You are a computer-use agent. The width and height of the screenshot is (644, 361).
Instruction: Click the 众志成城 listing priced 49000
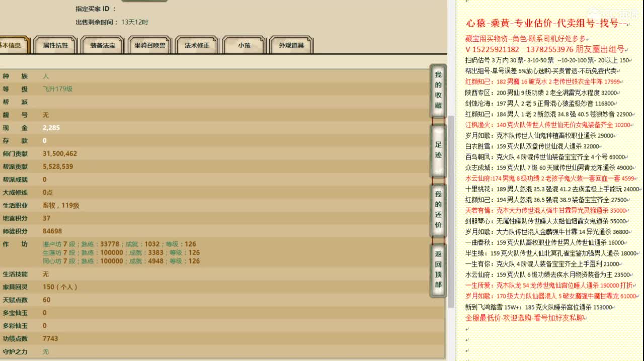tap(549, 167)
